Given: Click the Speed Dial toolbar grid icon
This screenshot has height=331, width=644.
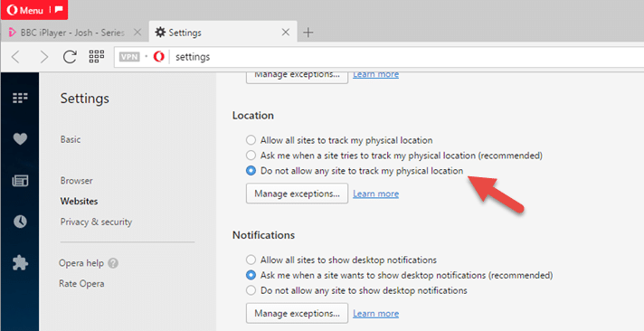Looking at the screenshot, I should [97, 57].
